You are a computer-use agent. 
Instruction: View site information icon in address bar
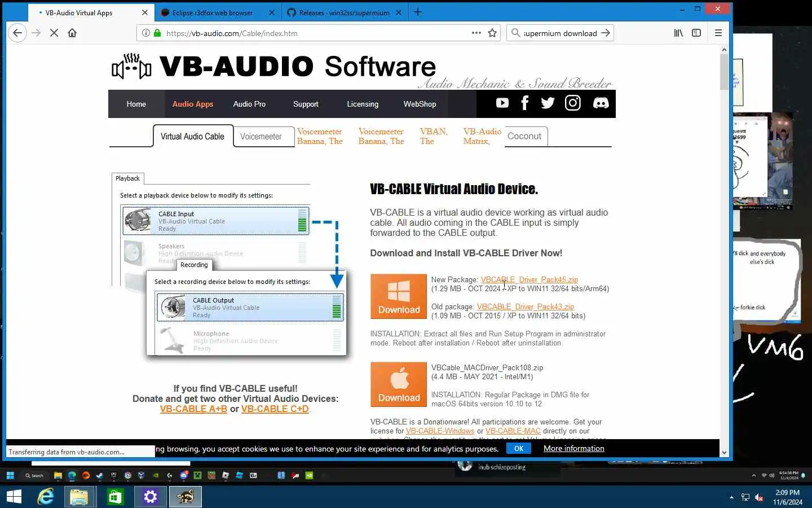[146, 33]
